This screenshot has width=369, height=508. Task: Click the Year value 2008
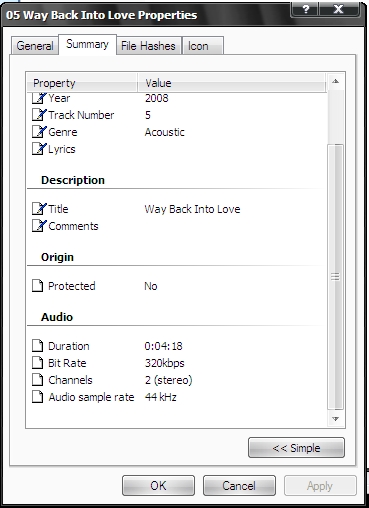pos(157,98)
